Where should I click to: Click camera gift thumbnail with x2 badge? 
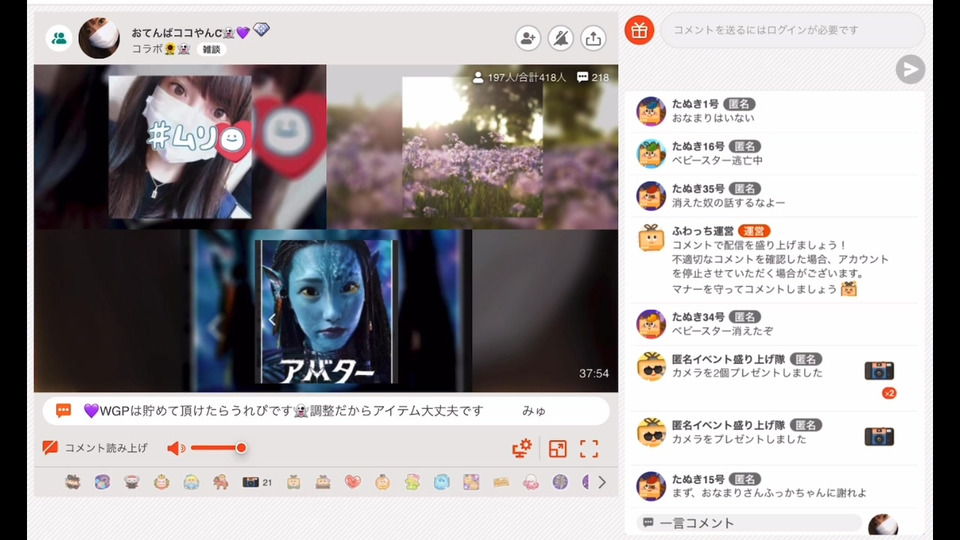[879, 371]
